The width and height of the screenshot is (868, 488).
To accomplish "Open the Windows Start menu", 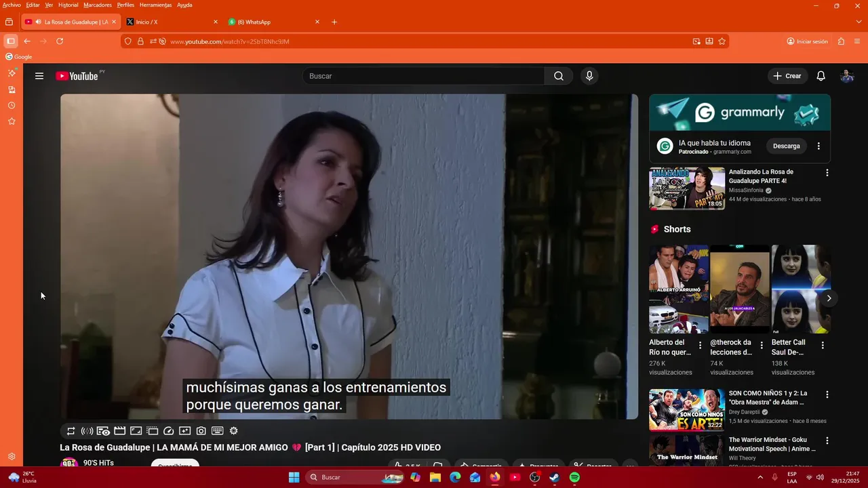I will [294, 477].
